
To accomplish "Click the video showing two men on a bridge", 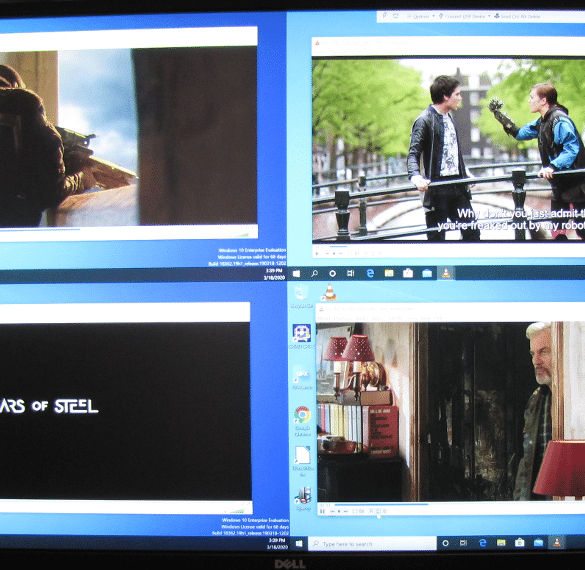I will (448, 149).
